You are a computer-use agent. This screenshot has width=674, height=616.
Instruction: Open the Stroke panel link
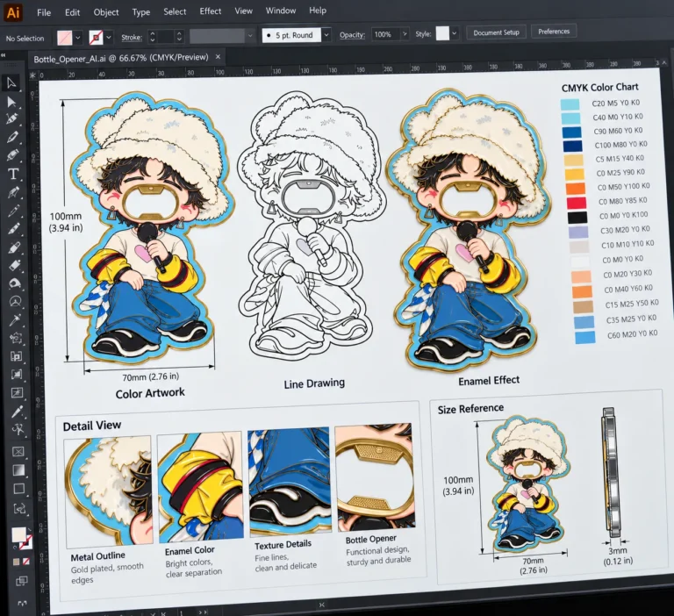click(x=132, y=38)
